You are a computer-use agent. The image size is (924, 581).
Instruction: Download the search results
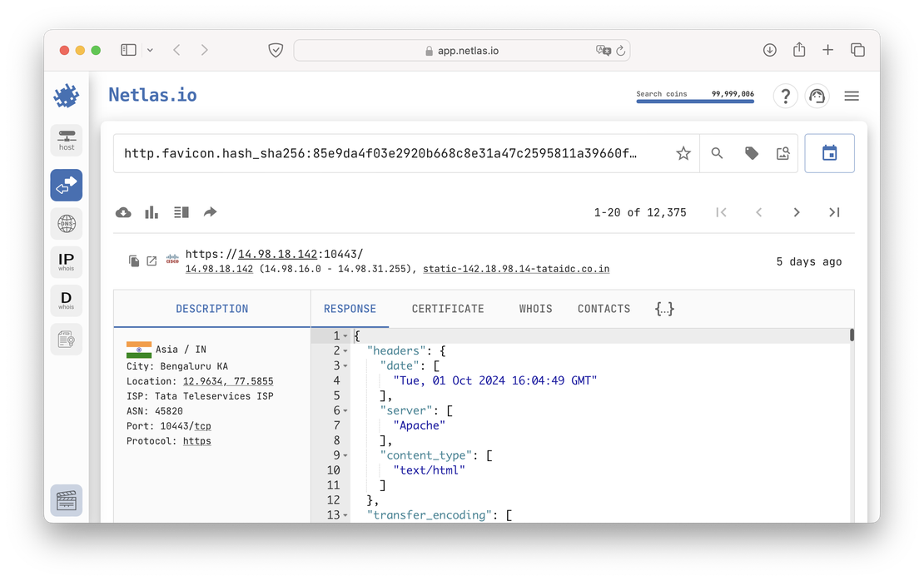pos(123,212)
